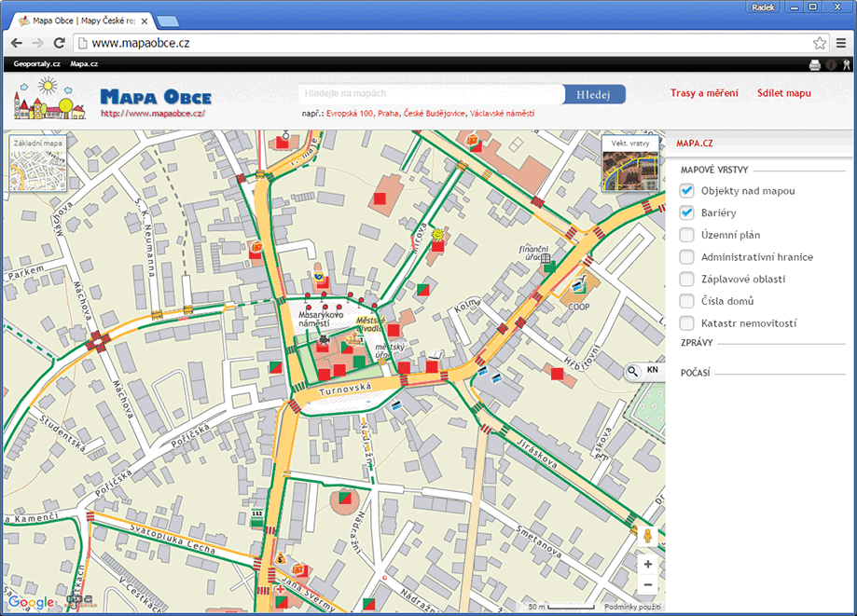Screen dimensions: 857x616
Task: Enable the Čísla domů checkbox
Action: (x=687, y=301)
